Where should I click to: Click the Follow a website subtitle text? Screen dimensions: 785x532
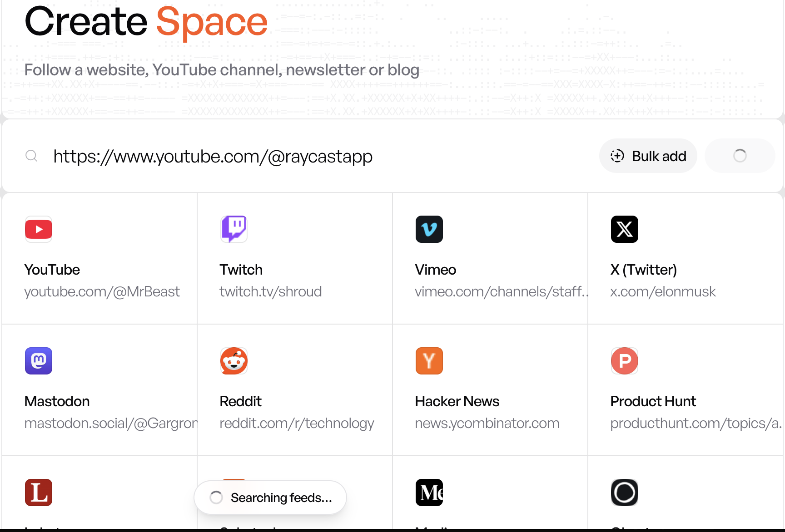point(222,70)
